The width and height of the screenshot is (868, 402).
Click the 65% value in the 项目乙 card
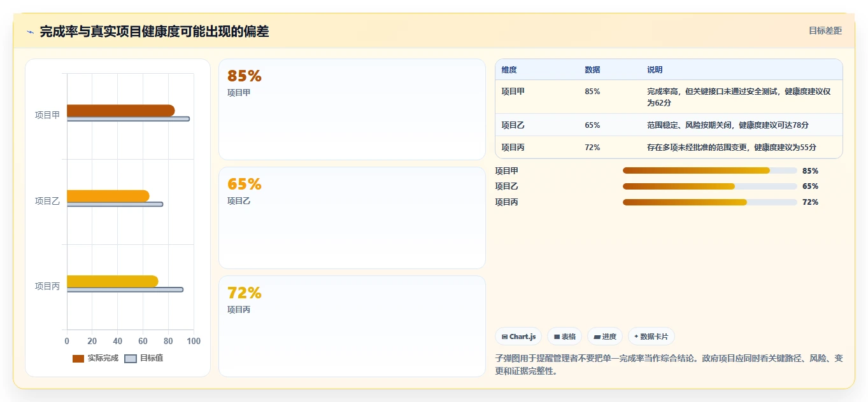(x=245, y=184)
